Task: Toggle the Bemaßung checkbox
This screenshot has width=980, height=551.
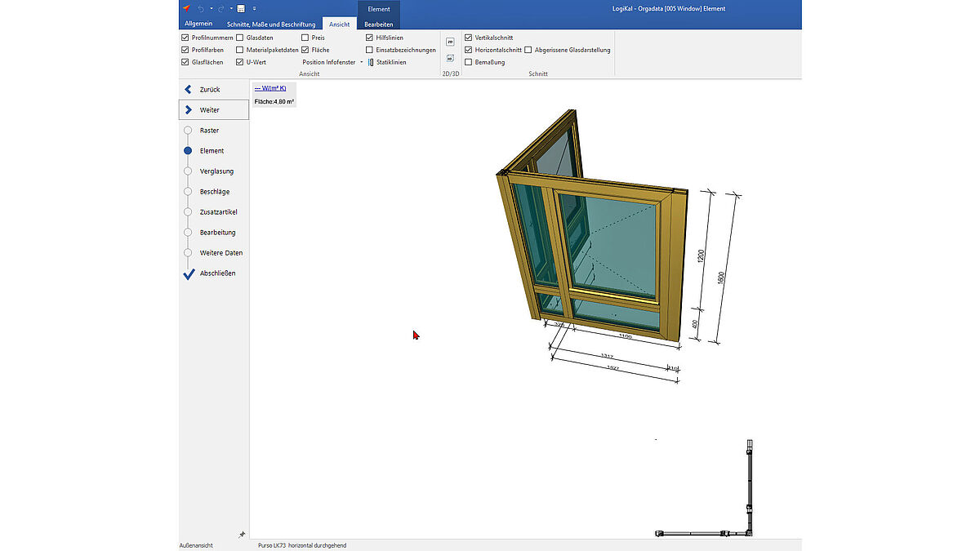Action: [468, 62]
